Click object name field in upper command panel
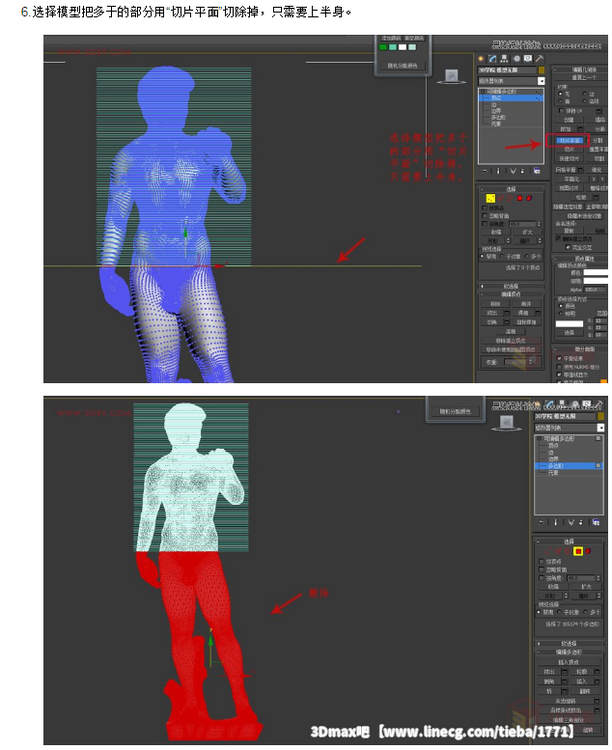612x750 pixels. click(x=507, y=70)
